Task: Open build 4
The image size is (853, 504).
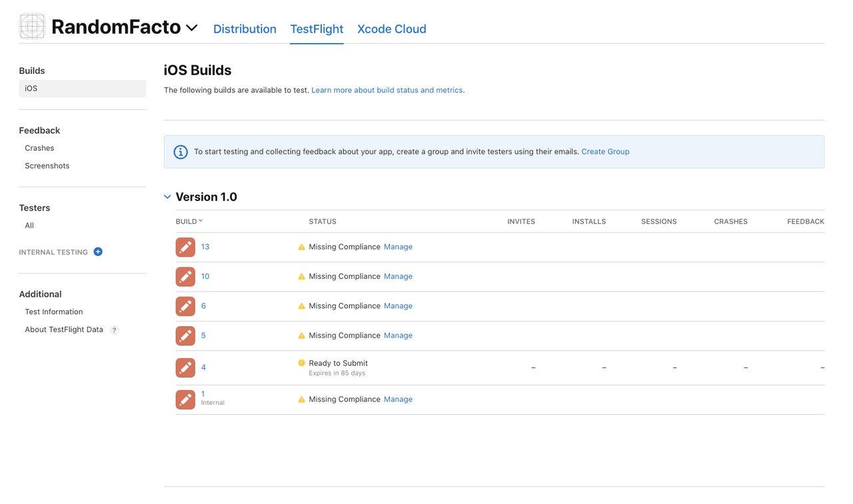Action: click(x=203, y=368)
